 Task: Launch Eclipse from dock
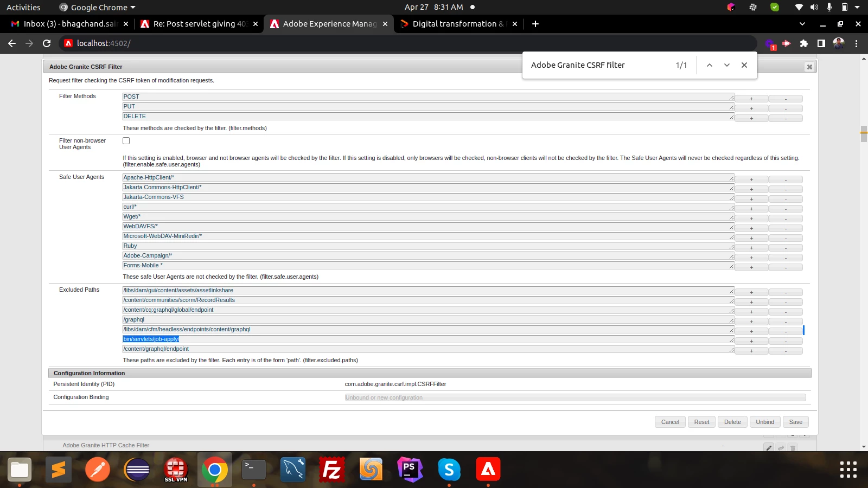pos(137,470)
